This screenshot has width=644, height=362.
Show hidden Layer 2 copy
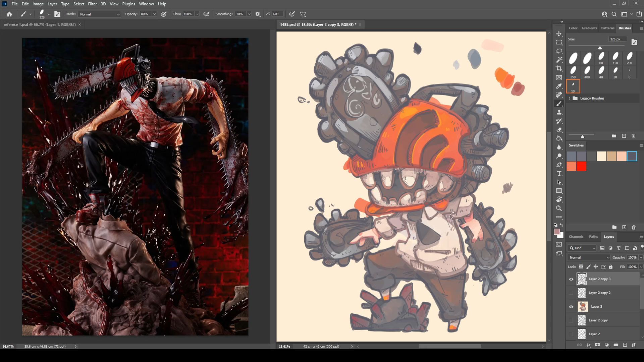[x=571, y=320]
